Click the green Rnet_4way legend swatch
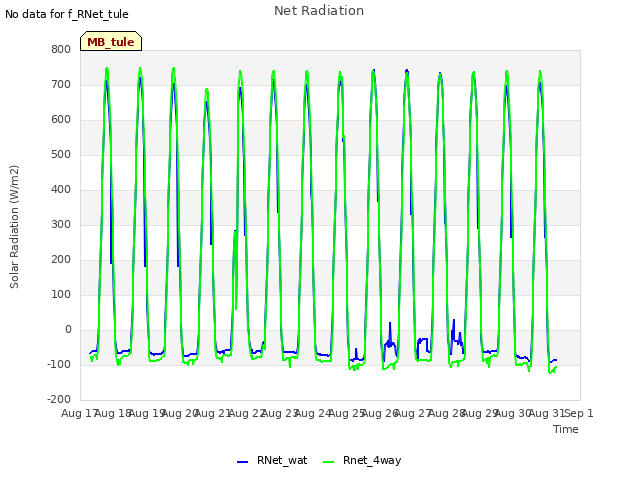 click(x=328, y=462)
